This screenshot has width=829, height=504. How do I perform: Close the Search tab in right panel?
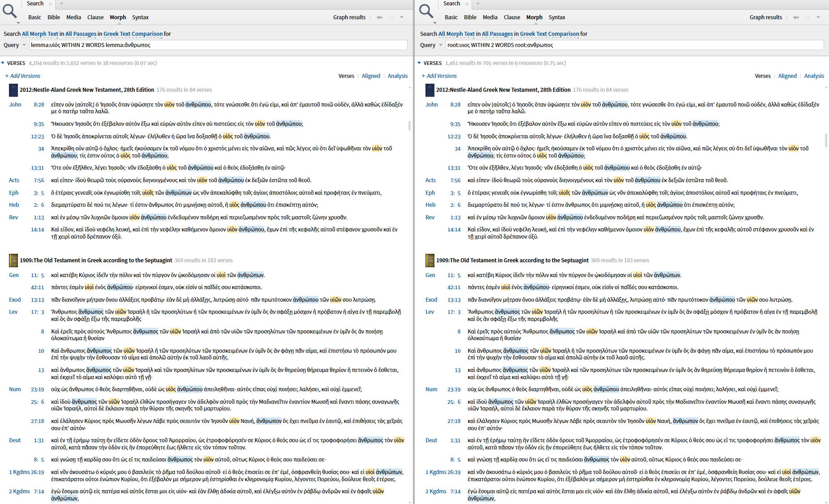click(467, 4)
